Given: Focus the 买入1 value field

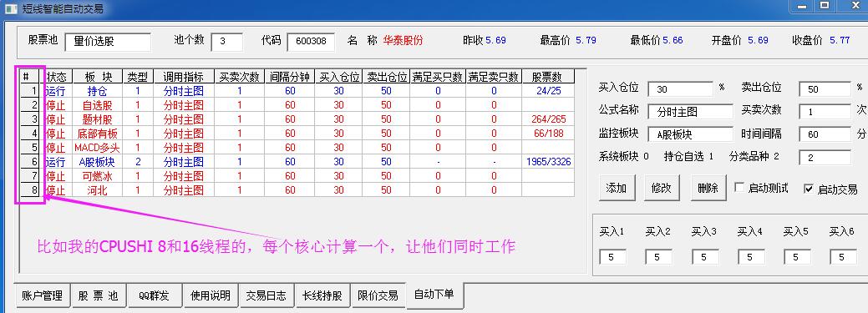Looking at the screenshot, I should (x=612, y=257).
